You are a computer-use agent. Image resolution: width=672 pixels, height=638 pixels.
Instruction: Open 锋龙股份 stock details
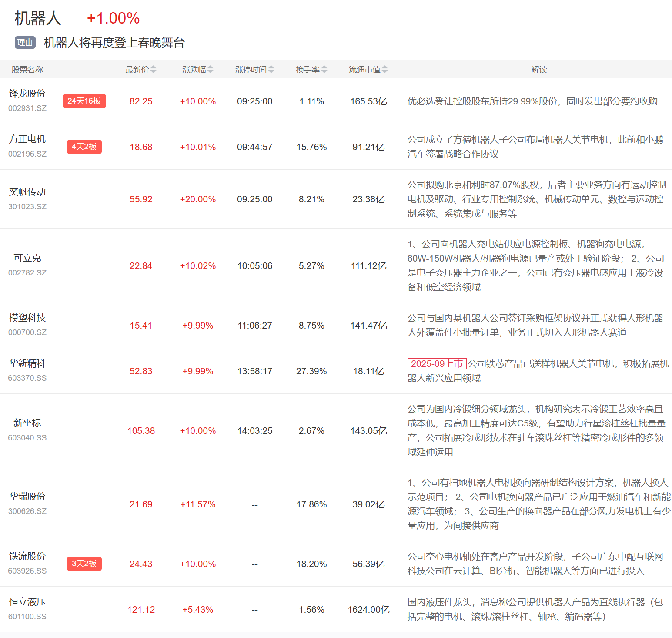pos(27,94)
